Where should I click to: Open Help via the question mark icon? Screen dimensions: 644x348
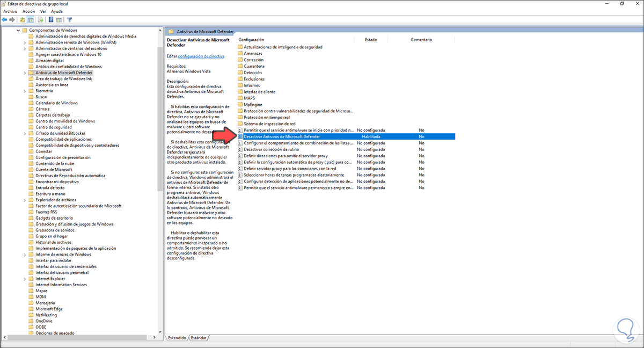click(x=51, y=20)
